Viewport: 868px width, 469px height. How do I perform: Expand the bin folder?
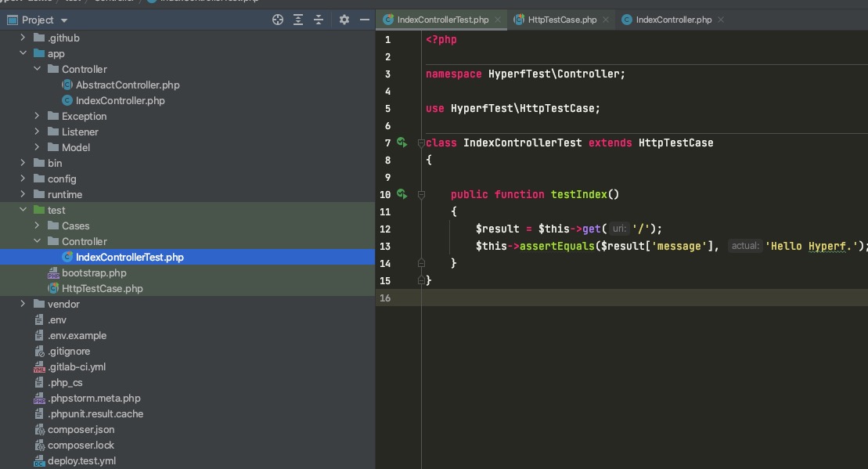tap(23, 163)
